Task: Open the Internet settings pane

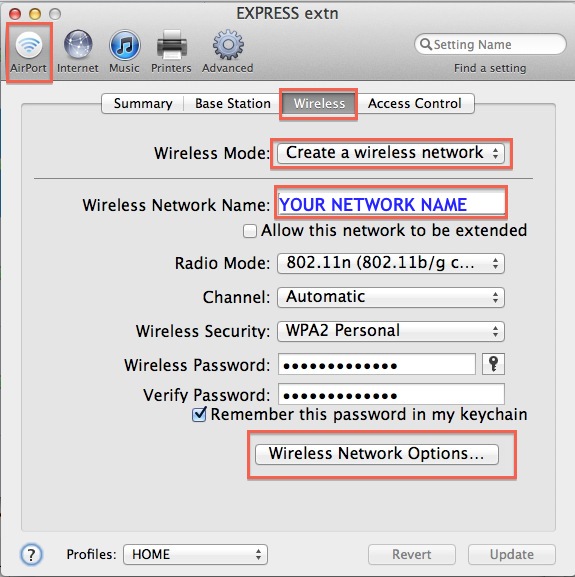Action: [78, 52]
